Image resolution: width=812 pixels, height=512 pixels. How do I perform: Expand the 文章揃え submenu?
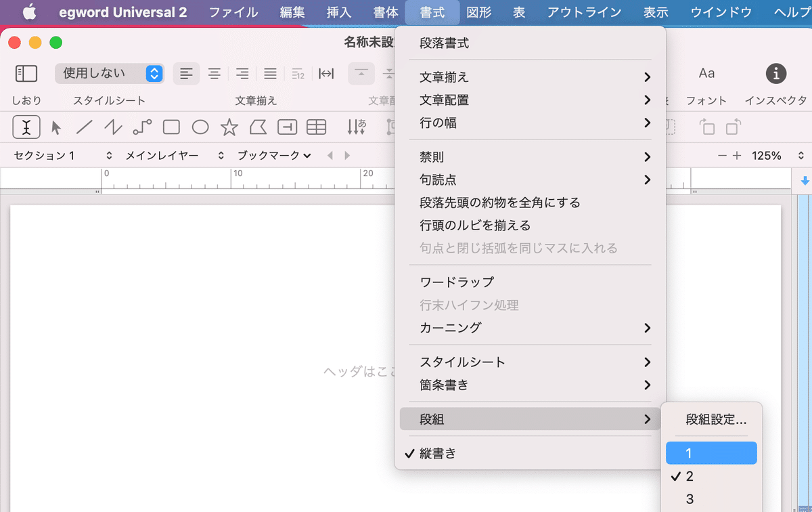(x=530, y=77)
